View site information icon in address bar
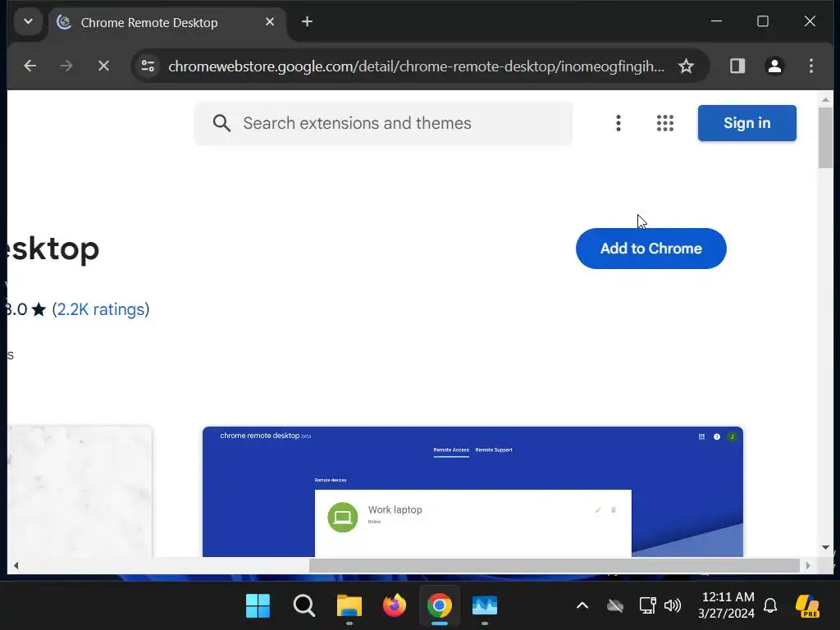 pos(148,66)
